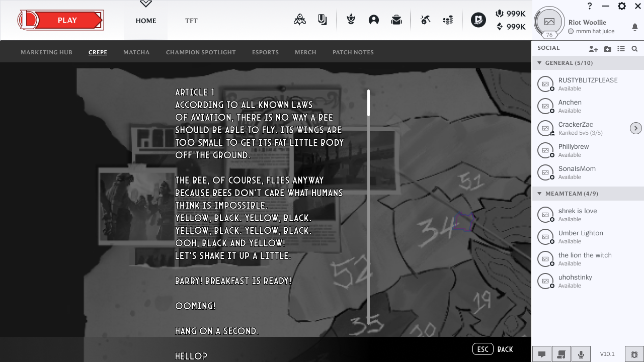Image resolution: width=644 pixels, height=362 pixels.
Task: Open the Loot hammer and gem icon
Action: (x=426, y=20)
